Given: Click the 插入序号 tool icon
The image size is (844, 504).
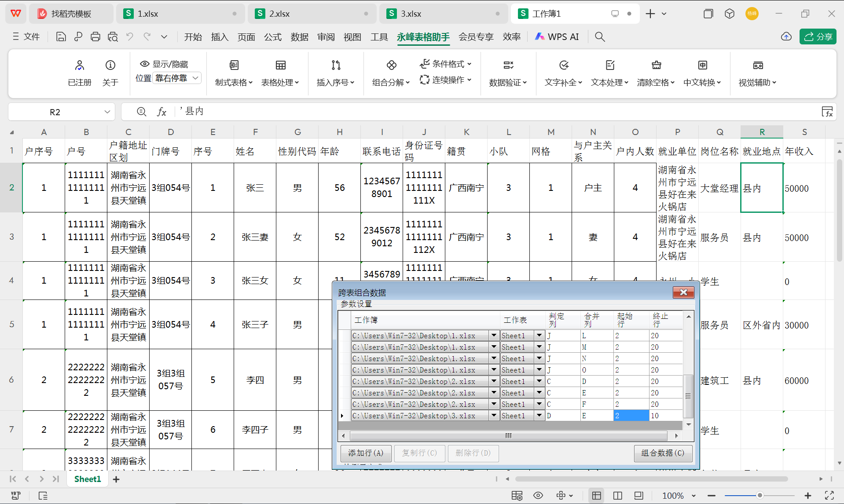Looking at the screenshot, I should tap(335, 65).
